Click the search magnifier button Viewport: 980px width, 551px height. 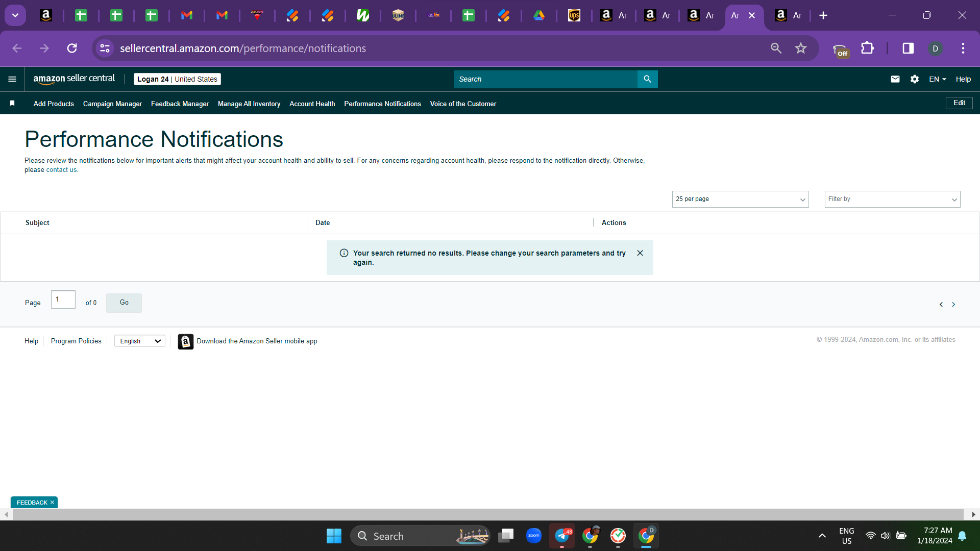click(x=647, y=79)
